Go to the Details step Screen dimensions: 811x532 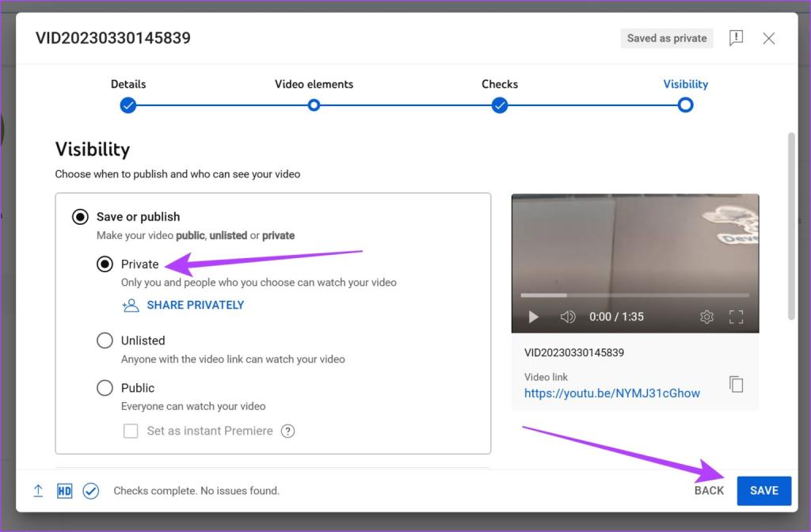pos(128,105)
